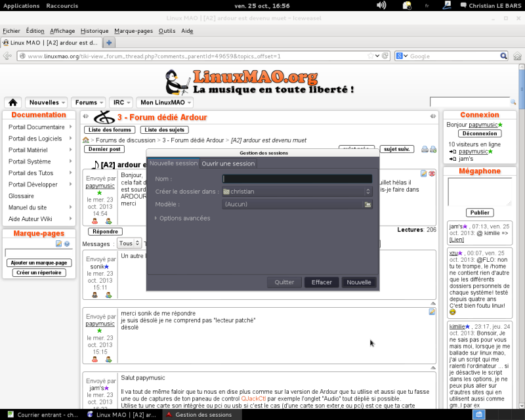Open a new browser tab with plus icon
This screenshot has width=525, height=420.
[109, 43]
